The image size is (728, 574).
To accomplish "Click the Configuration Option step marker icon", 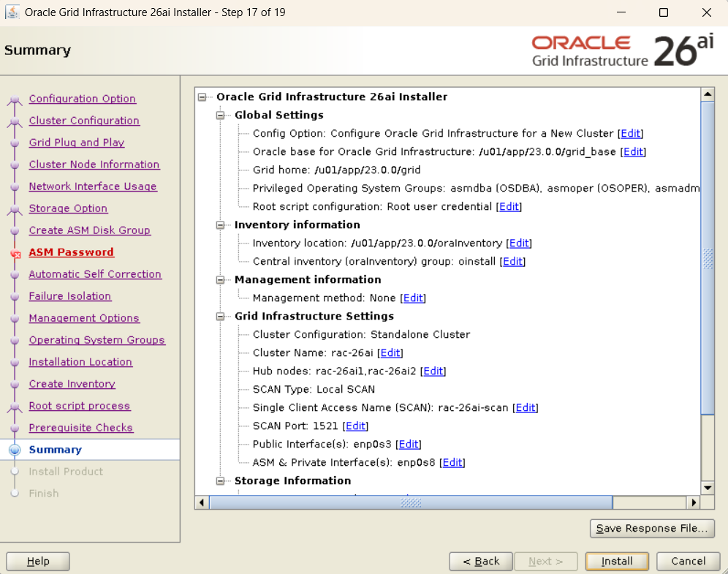I will [x=15, y=99].
